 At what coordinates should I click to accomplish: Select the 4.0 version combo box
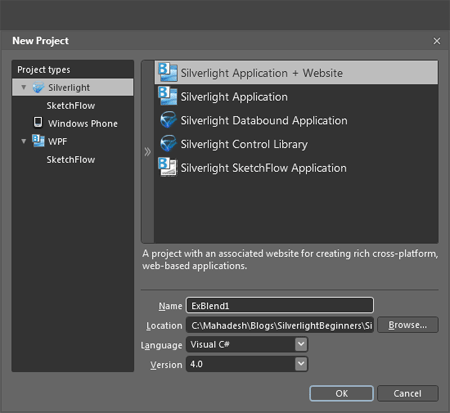coord(247,364)
